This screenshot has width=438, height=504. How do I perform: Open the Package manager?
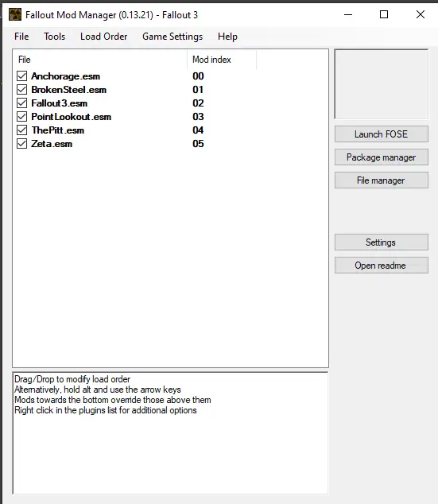click(x=381, y=157)
